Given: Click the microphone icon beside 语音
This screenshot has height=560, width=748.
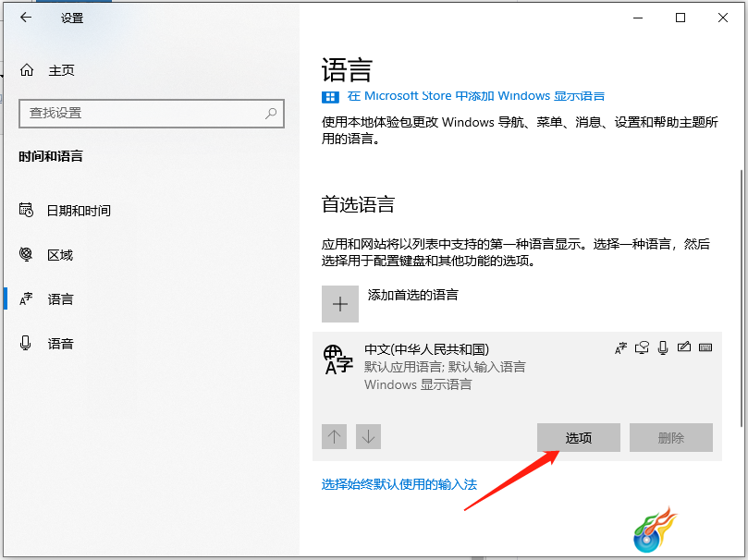Looking at the screenshot, I should [25, 343].
